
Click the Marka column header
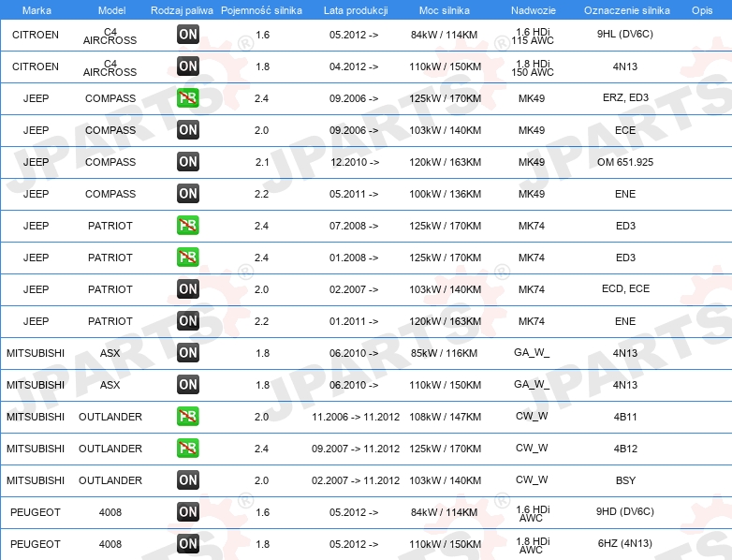click(x=37, y=10)
